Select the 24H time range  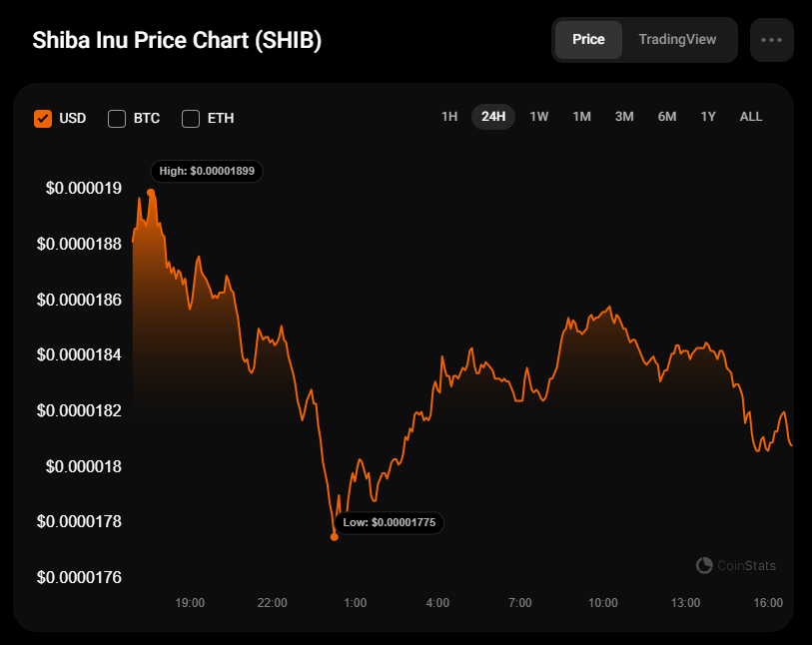click(x=493, y=117)
